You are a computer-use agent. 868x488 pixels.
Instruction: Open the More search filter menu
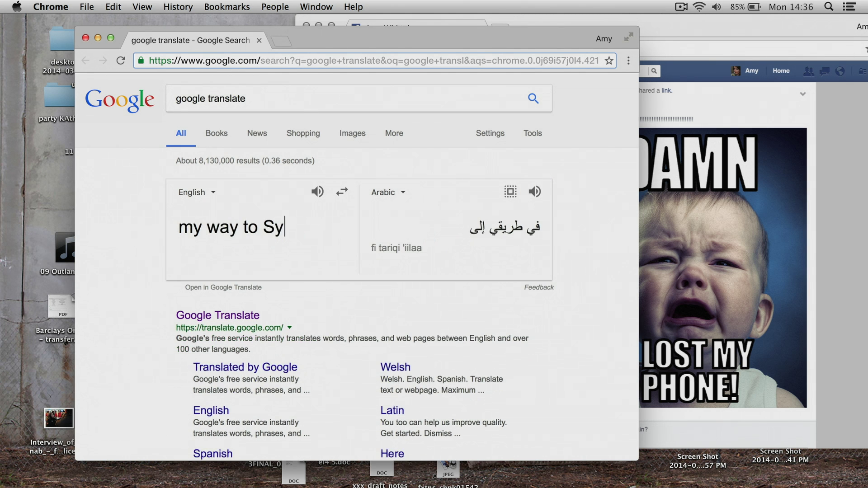point(394,133)
